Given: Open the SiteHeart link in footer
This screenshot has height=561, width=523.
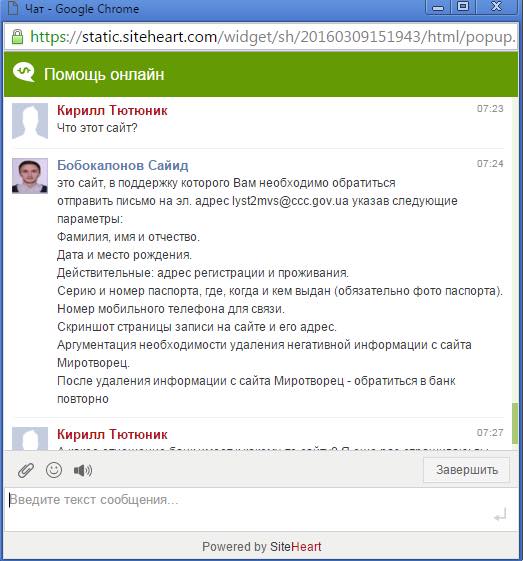Looking at the screenshot, I should point(295,547).
